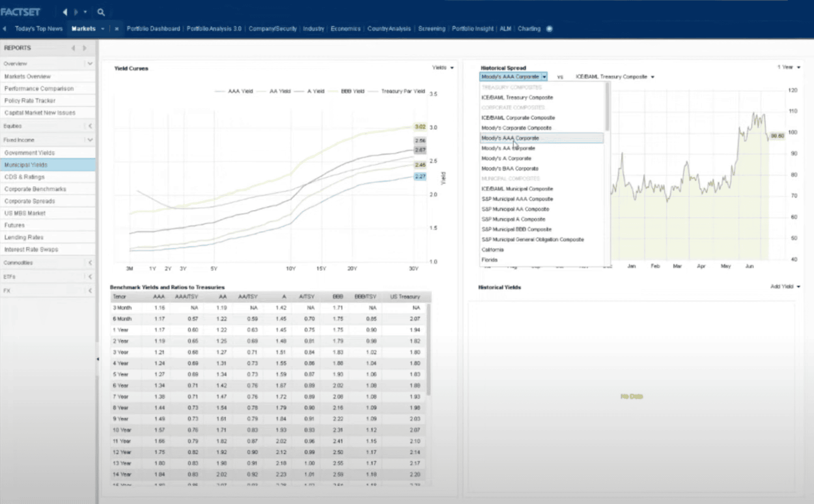Open Today's Top News tab
Image resolution: width=814 pixels, height=504 pixels.
pos(39,29)
